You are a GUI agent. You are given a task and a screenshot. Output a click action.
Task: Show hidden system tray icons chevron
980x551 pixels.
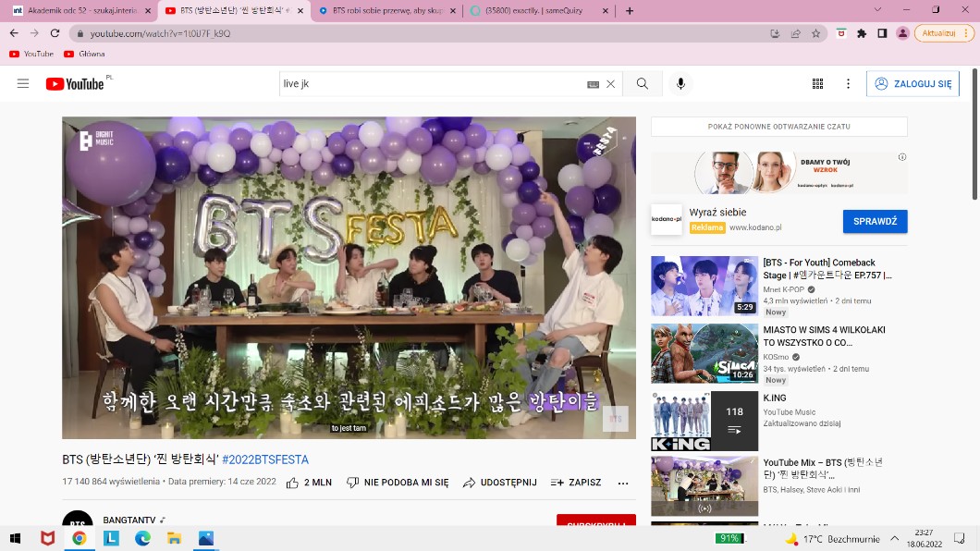point(894,538)
